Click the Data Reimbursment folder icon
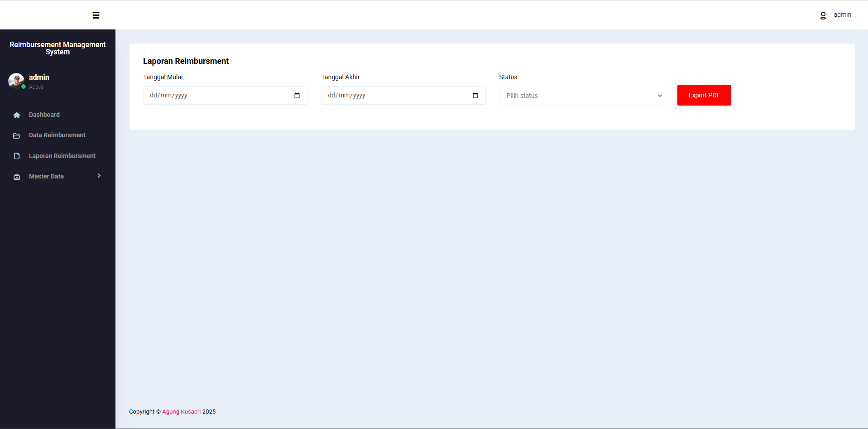 17,135
